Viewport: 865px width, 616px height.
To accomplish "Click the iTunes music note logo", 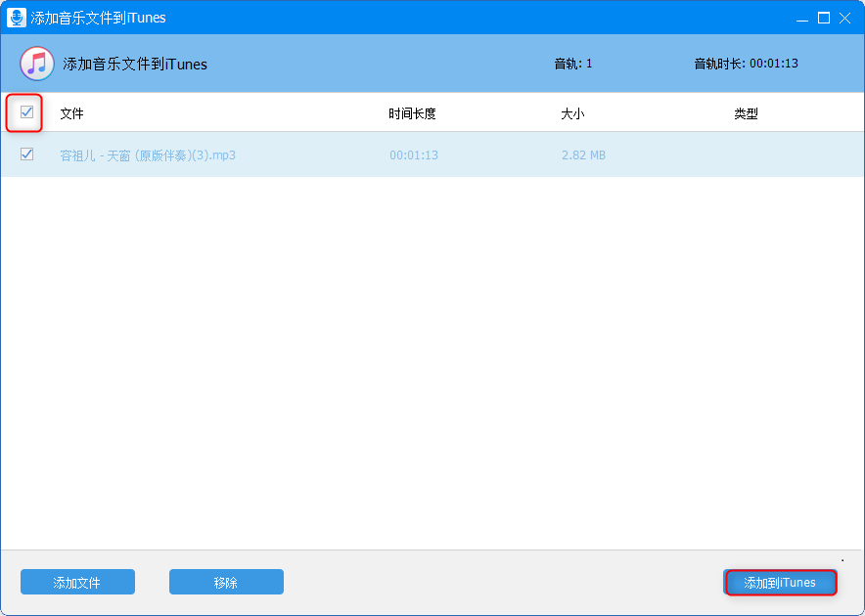I will point(37,64).
